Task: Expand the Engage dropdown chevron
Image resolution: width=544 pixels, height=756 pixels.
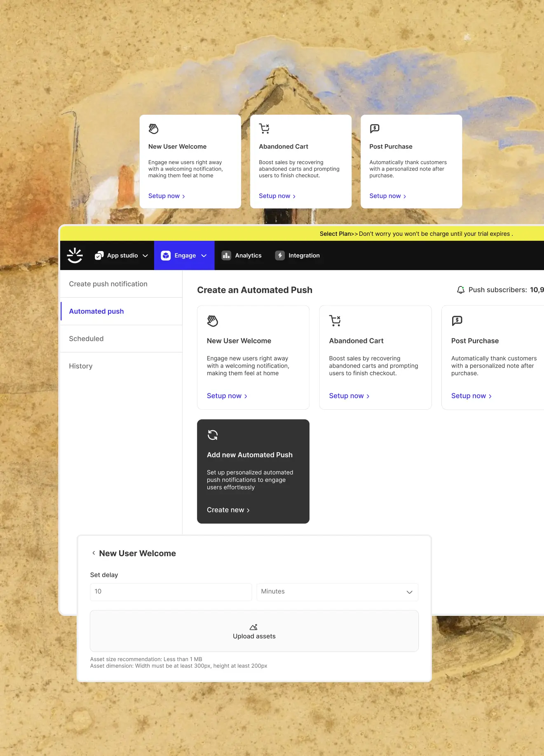Action: pyautogui.click(x=204, y=256)
